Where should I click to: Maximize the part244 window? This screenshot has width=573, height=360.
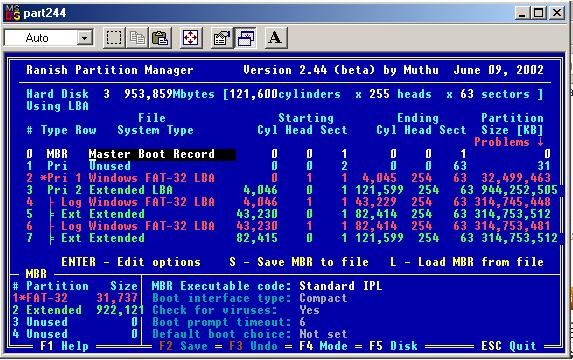539,14
